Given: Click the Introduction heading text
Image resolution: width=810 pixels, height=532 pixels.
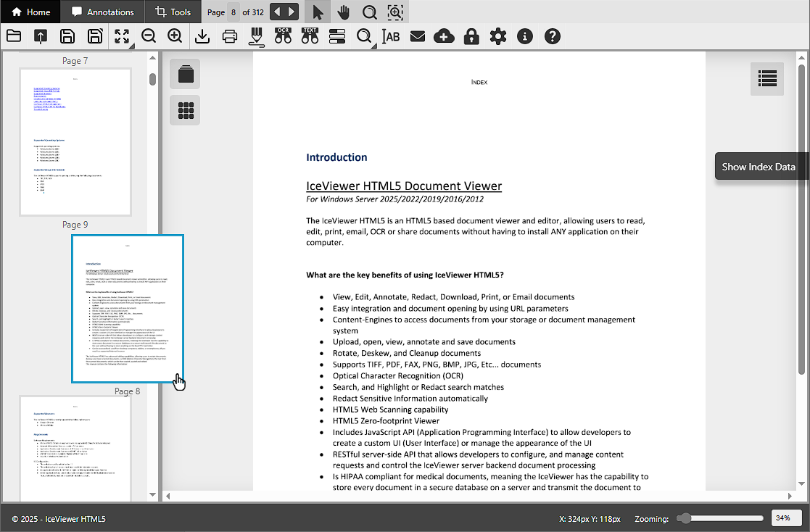Looking at the screenshot, I should (x=336, y=157).
